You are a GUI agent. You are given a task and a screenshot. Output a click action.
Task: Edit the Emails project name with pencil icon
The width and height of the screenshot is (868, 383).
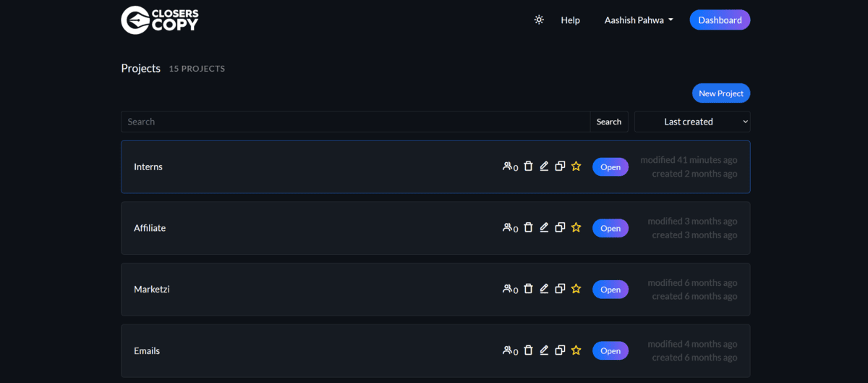(x=544, y=350)
